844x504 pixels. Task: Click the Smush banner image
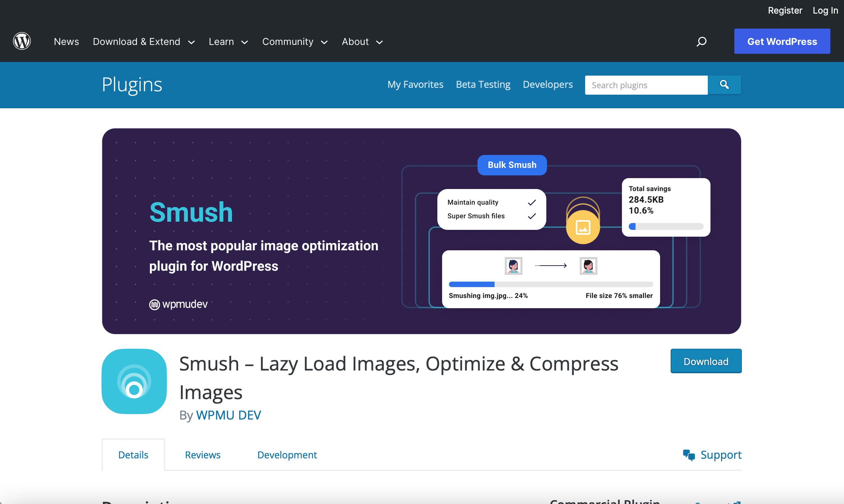(x=422, y=231)
